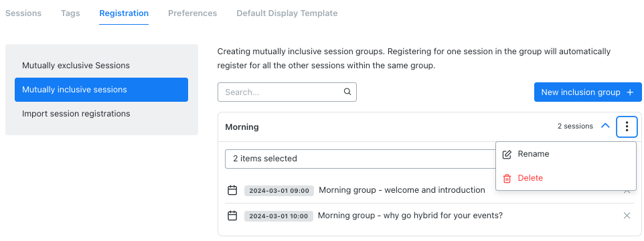Image resolution: width=644 pixels, height=241 pixels.
Task: Open the Default Display Template tab
Action: pyautogui.click(x=287, y=13)
